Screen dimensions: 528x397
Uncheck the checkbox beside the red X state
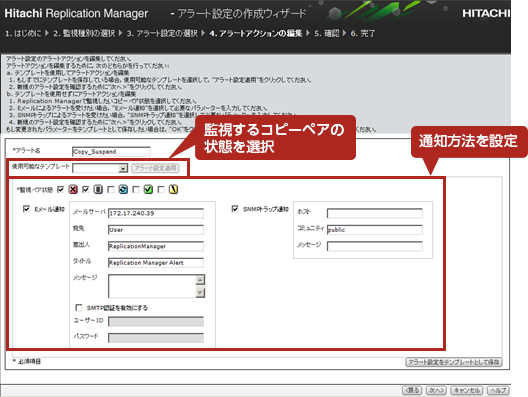click(x=61, y=190)
